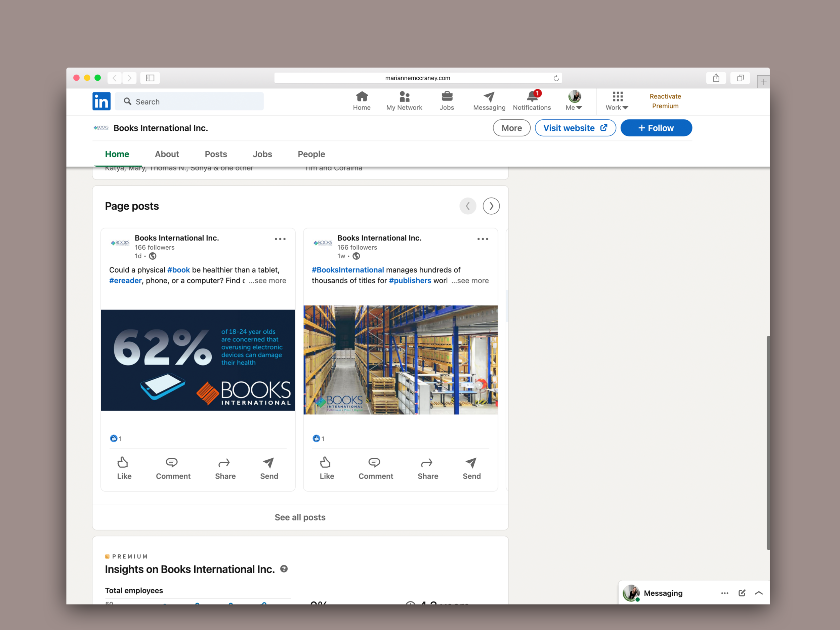
Task: Expand the Messaging panel chevron
Action: click(759, 593)
